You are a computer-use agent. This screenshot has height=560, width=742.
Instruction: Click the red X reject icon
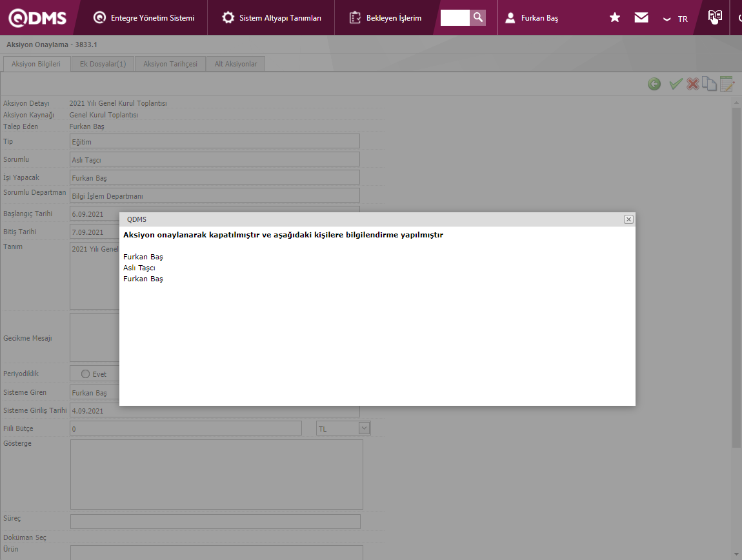pyautogui.click(x=693, y=84)
